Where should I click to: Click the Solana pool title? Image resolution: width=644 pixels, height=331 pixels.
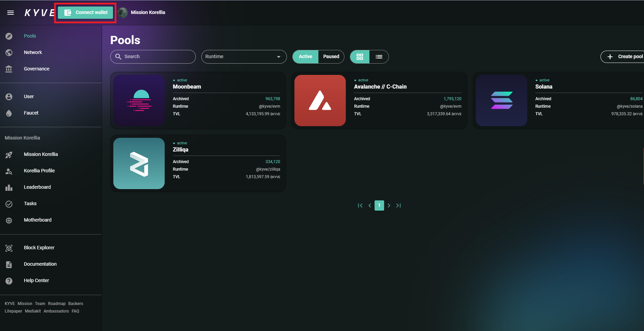click(x=544, y=87)
